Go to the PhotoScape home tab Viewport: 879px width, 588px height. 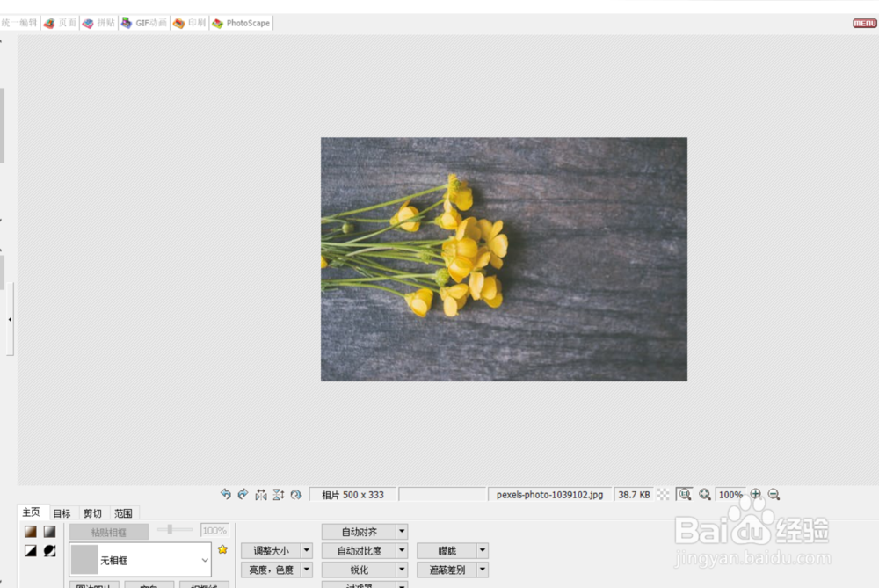click(241, 23)
